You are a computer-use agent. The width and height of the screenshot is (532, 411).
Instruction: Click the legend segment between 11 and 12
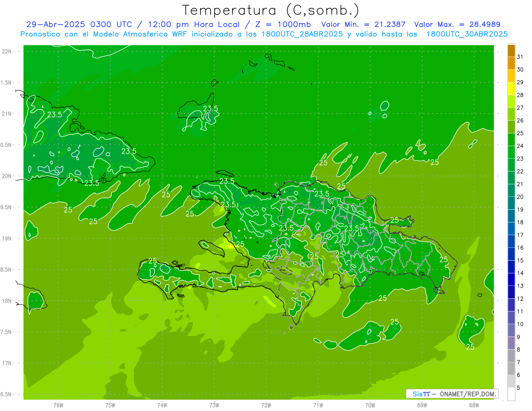[x=511, y=305]
